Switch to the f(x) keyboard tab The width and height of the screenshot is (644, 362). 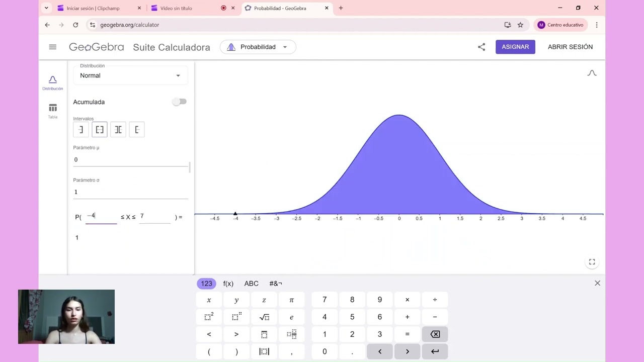click(228, 284)
